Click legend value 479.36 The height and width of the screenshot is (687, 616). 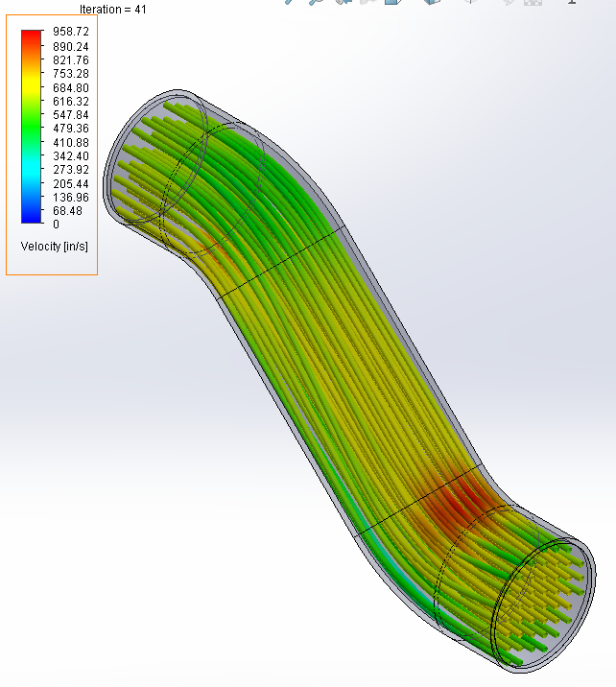71,129
